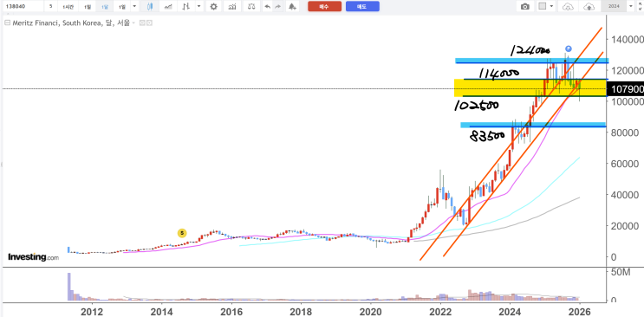Toggle fullscreen mode icon at toolbar end
Screen dimensions: 644x317
(x=640, y=7)
